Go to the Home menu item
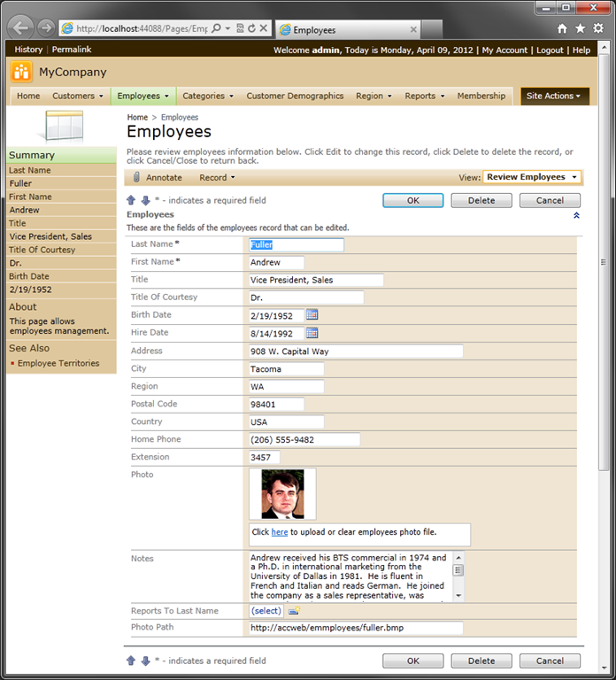This screenshot has height=680, width=616. pos(28,96)
